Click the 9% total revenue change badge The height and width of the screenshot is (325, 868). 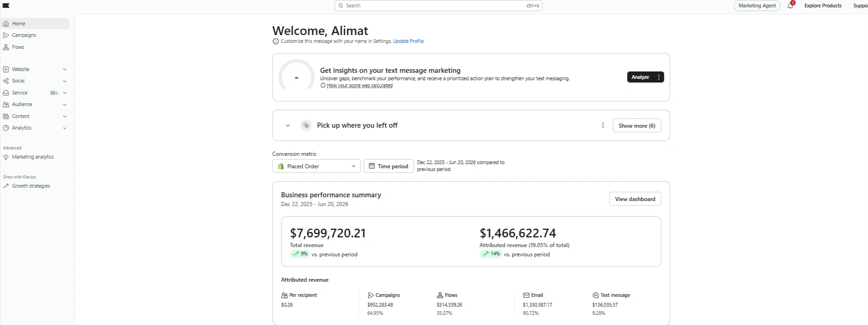(300, 254)
